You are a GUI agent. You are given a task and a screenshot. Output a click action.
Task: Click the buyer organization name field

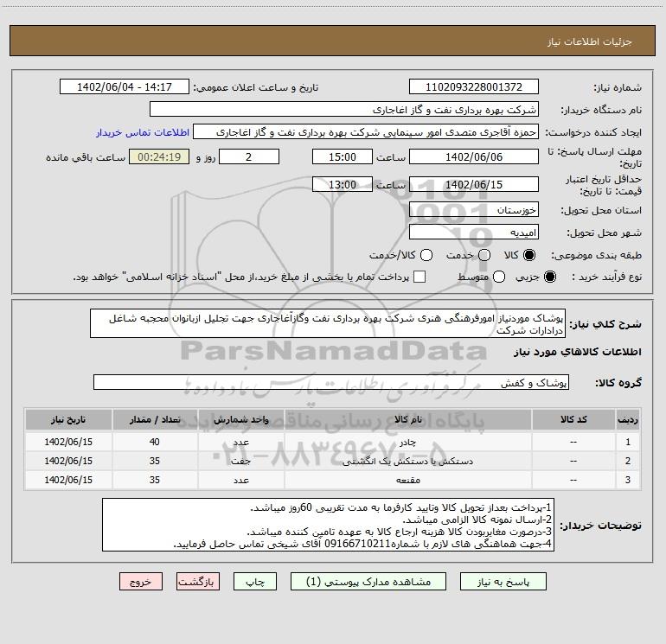344,109
